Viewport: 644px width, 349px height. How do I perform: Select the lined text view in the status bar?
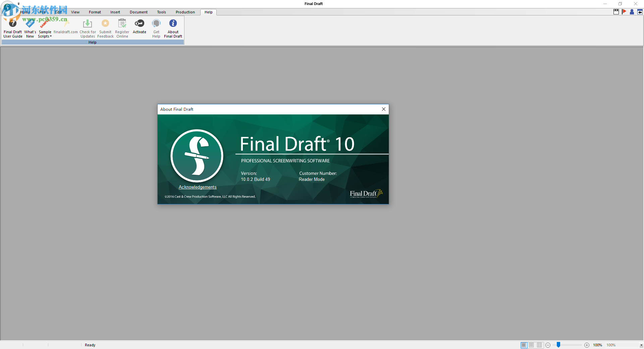pyautogui.click(x=531, y=345)
